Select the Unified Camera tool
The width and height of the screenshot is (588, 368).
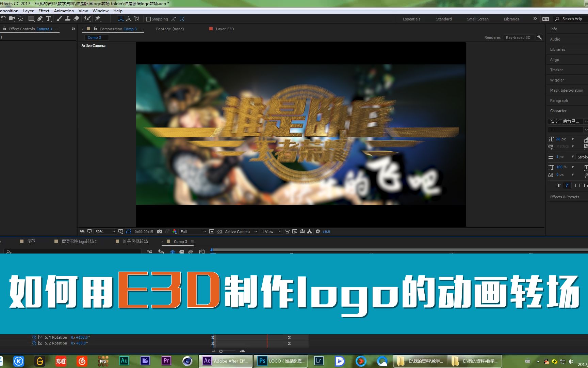click(12, 19)
